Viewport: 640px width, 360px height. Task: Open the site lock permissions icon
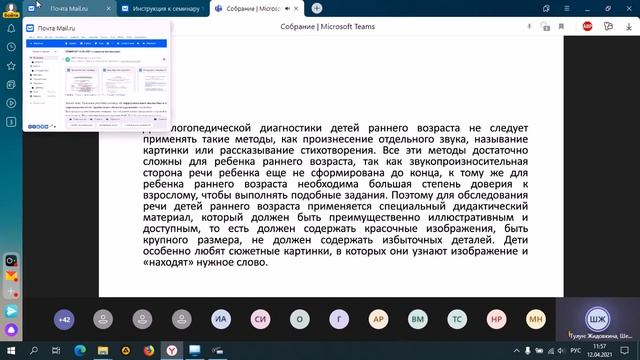pyautogui.click(x=545, y=27)
